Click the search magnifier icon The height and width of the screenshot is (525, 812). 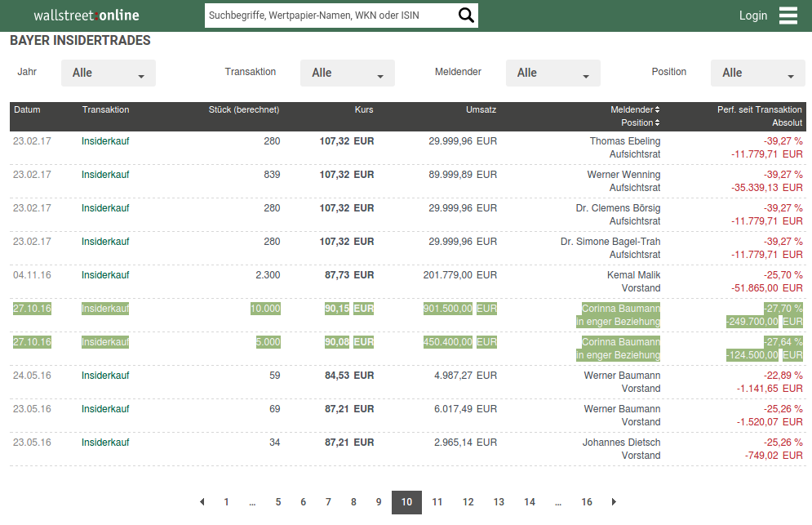coord(466,16)
